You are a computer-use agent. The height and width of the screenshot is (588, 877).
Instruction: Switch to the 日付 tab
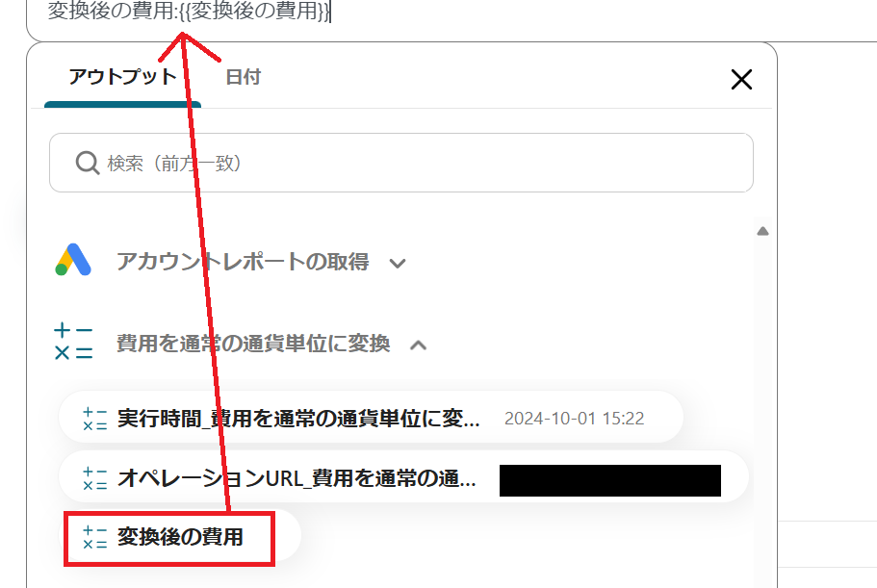click(243, 77)
